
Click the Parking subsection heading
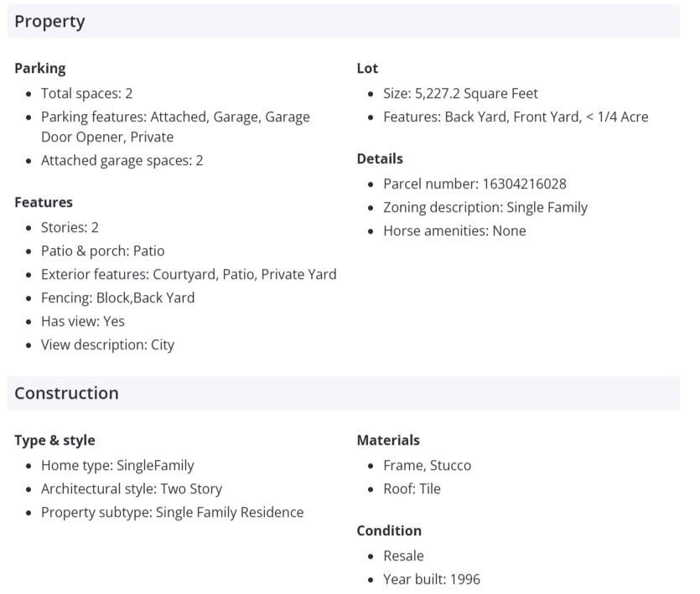tap(39, 69)
